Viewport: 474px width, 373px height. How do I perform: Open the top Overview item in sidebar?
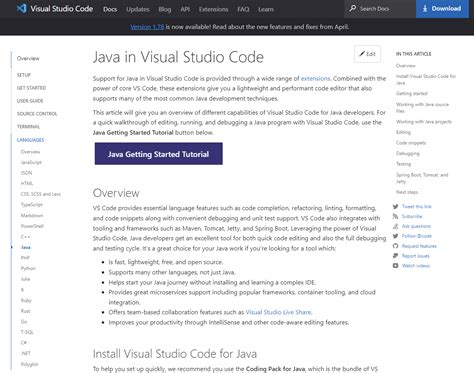[28, 58]
